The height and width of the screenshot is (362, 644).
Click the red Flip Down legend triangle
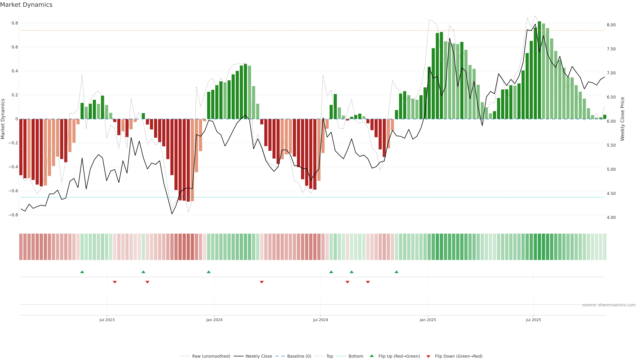click(x=428, y=356)
